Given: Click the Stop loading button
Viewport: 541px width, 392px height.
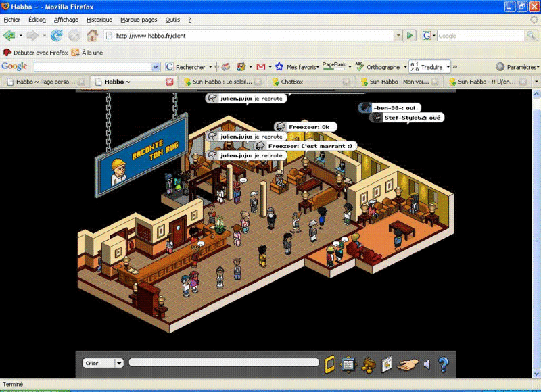Looking at the screenshot, I should (x=74, y=36).
